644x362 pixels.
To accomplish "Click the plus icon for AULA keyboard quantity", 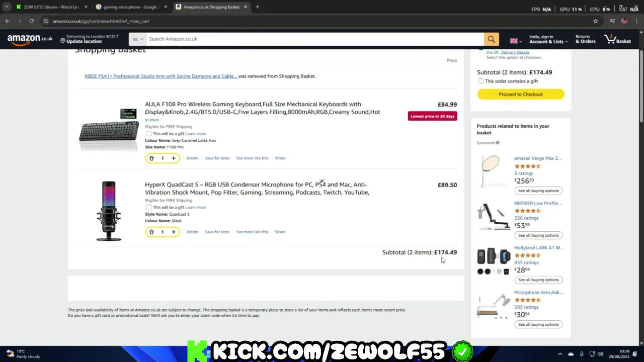I will pos(174,158).
